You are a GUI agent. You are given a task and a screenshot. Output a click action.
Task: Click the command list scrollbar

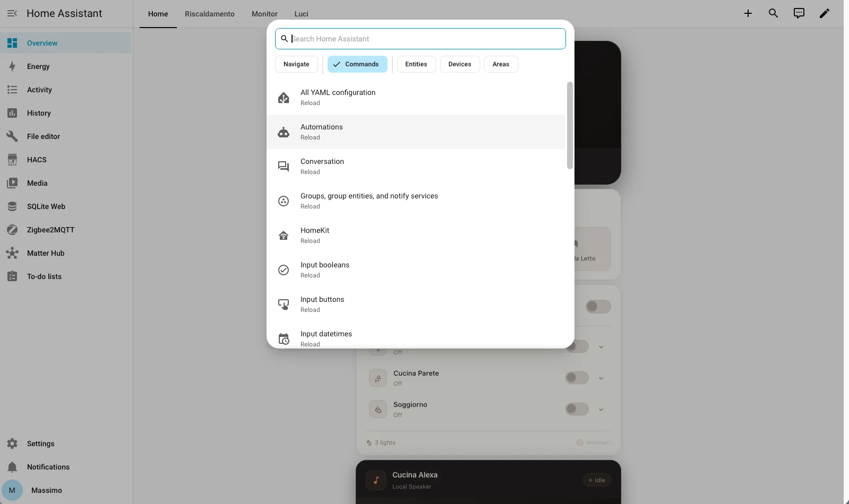(570, 125)
